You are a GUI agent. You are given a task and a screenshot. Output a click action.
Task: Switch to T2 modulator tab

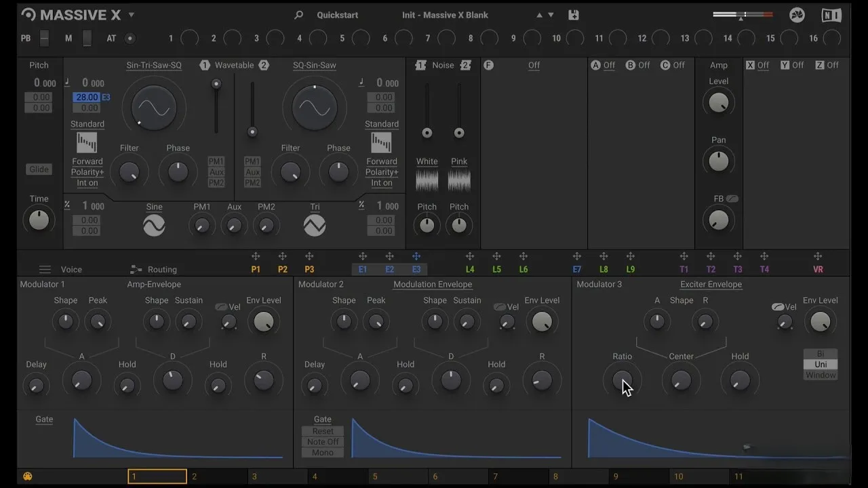click(711, 269)
